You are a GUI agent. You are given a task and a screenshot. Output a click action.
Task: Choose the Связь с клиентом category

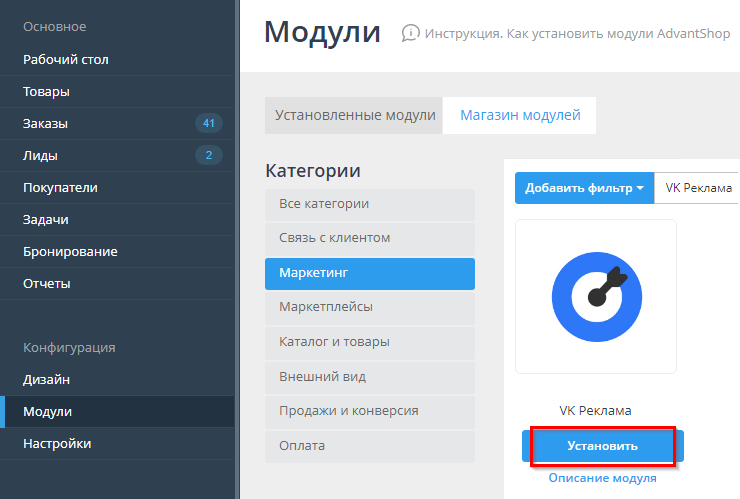pyautogui.click(x=334, y=238)
